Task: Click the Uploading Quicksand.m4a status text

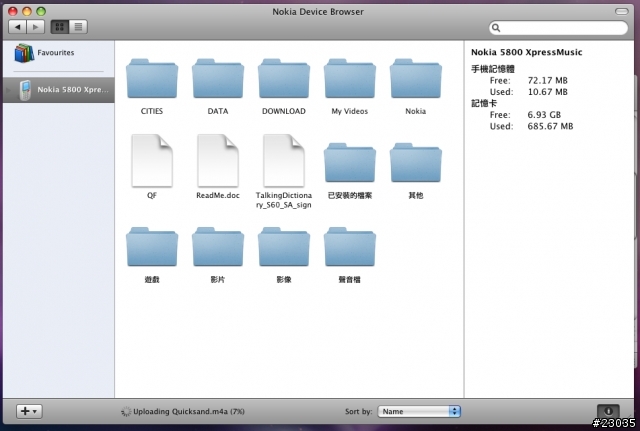Action: pos(189,411)
